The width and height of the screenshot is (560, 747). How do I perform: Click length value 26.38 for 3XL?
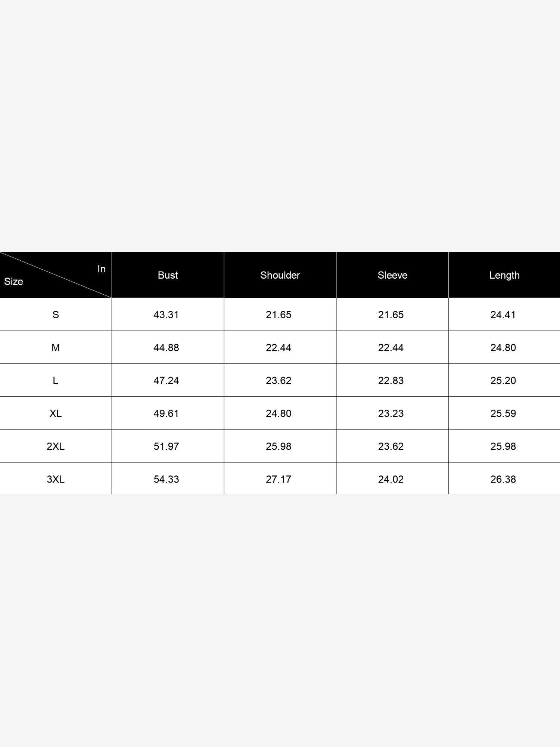click(x=503, y=479)
